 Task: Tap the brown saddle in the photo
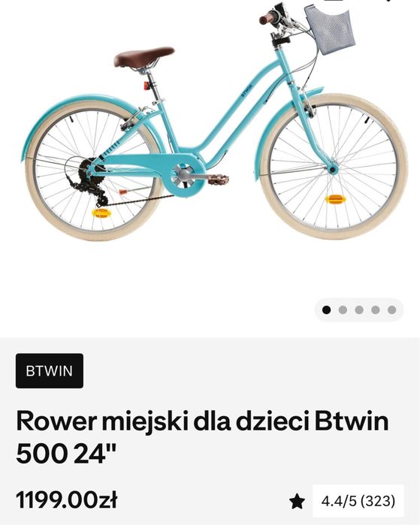tap(144, 57)
